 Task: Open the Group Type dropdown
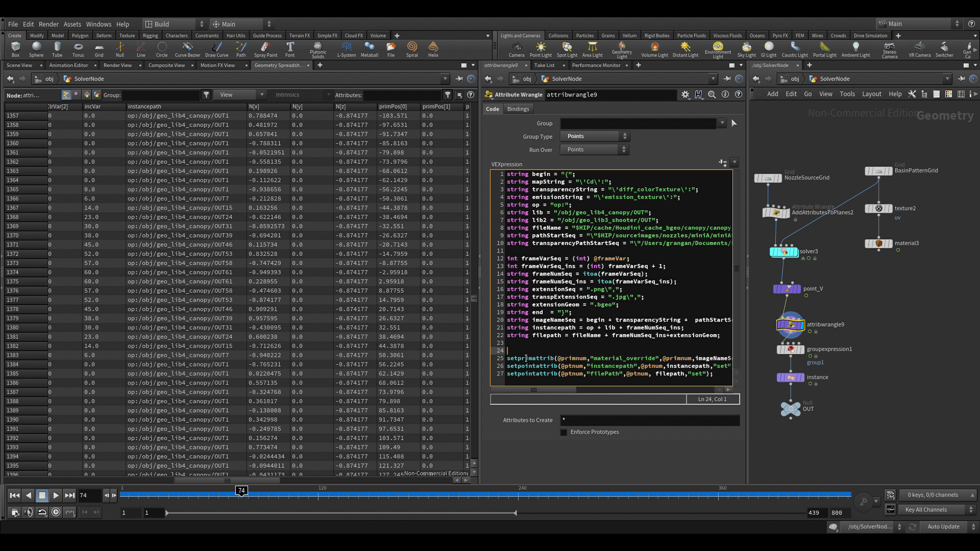(x=595, y=136)
